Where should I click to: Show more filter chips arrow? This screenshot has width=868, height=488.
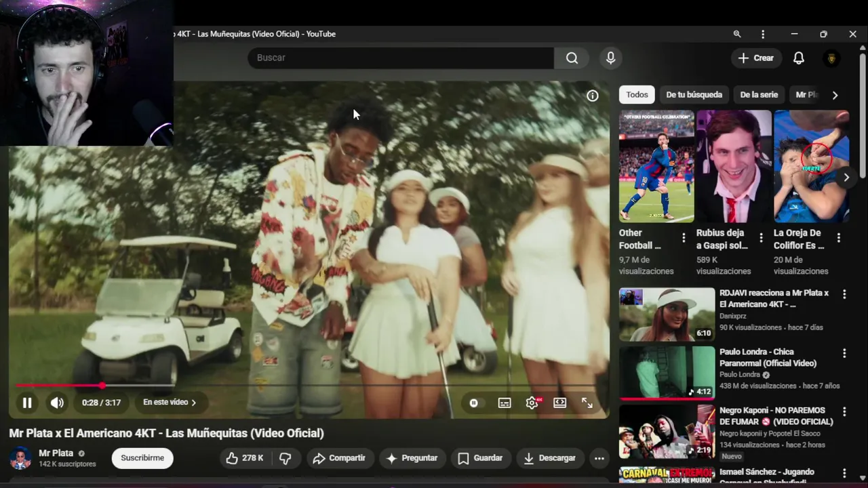point(835,95)
